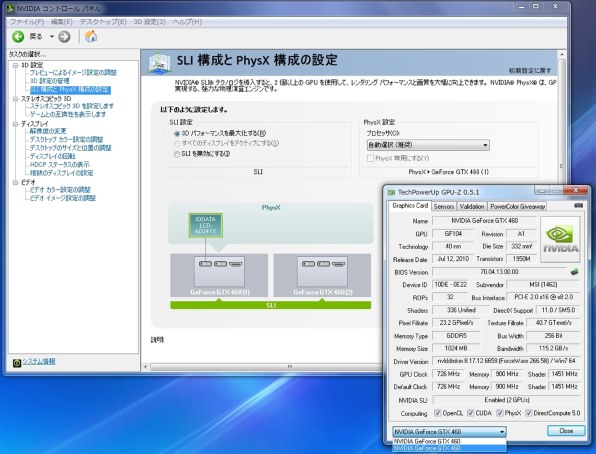Toggle PhysX checkbox in GPU-Z
Screen dimensions: 596x454
tap(500, 413)
